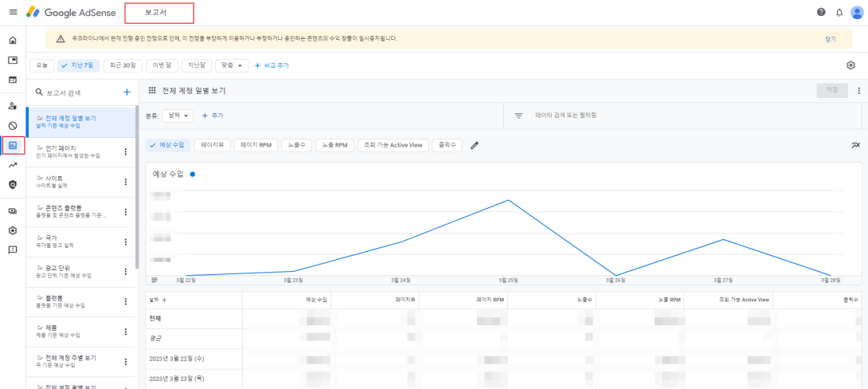Image resolution: width=868 pixels, height=389 pixels.
Task: Open the 국가 report
Action: click(x=80, y=242)
